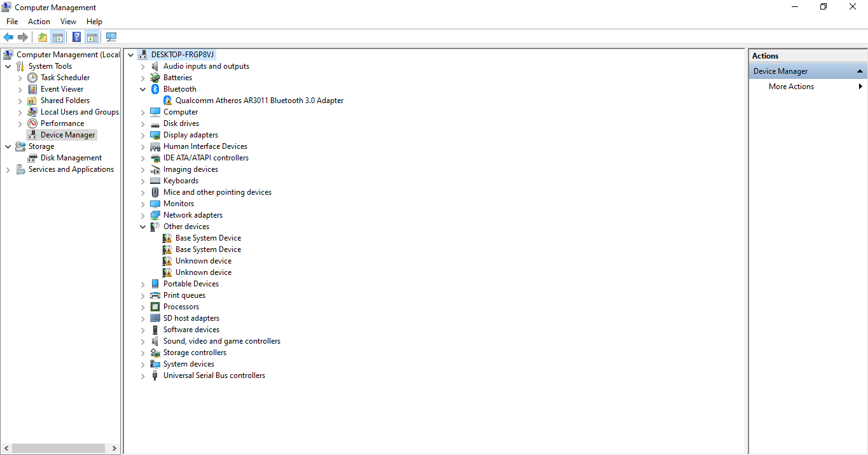This screenshot has width=868, height=455.
Task: Collapse the Device Manager actions header
Action: (x=860, y=71)
